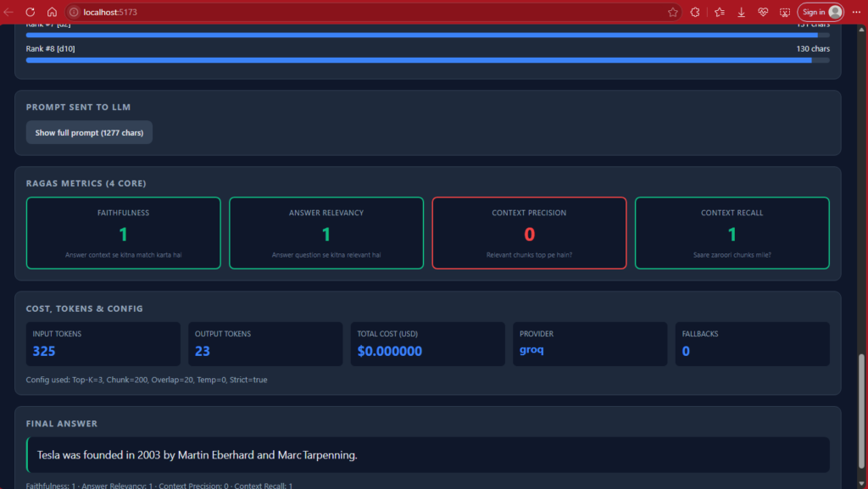Viewport: 868px width, 489px height.
Task: Bookmark this page with the star icon
Action: (672, 12)
